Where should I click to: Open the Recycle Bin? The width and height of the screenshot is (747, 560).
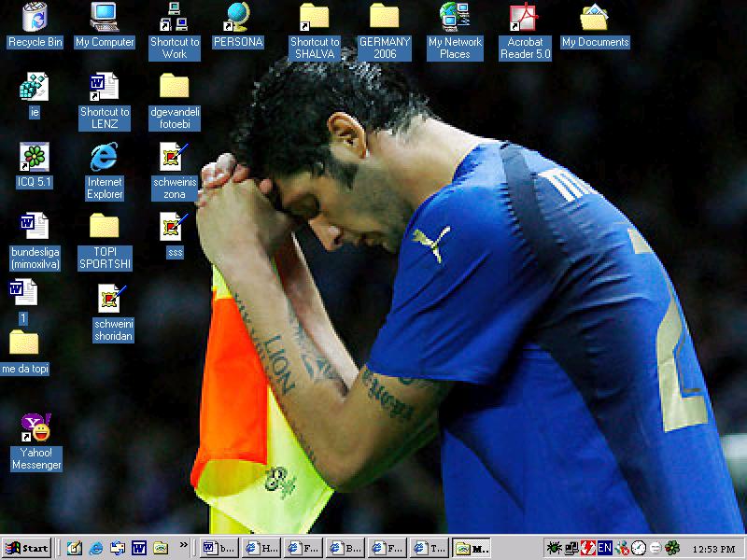[34, 17]
